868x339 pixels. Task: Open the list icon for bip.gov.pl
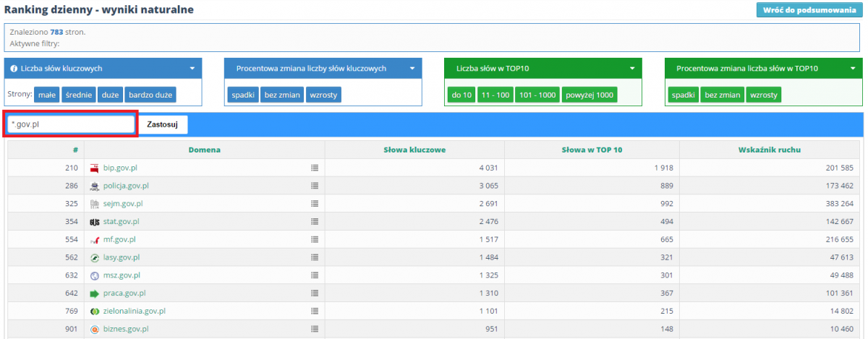pos(315,168)
